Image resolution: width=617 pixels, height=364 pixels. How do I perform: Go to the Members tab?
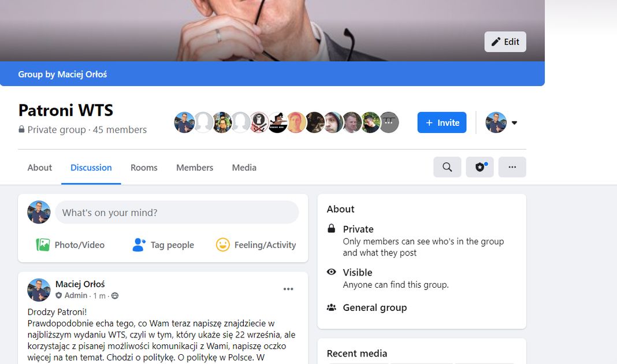[x=194, y=168]
